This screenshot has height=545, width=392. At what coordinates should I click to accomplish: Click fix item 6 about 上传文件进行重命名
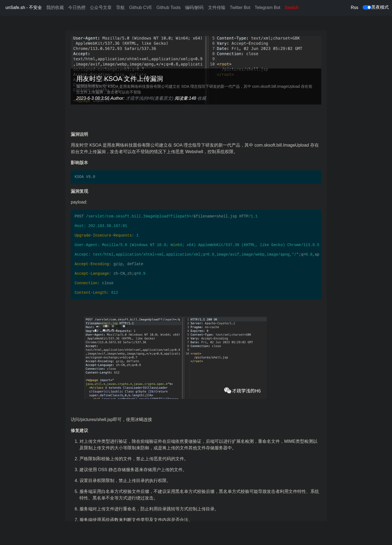(x=149, y=509)
